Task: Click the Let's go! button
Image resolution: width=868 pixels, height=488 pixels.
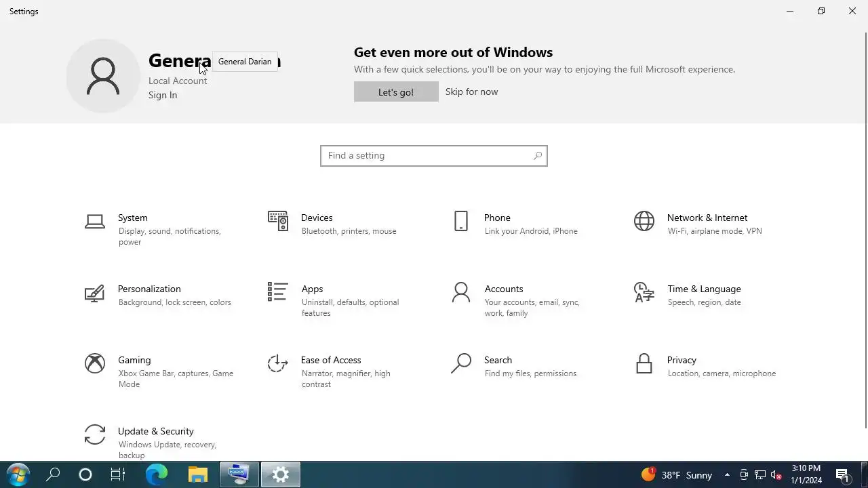Action: [396, 91]
